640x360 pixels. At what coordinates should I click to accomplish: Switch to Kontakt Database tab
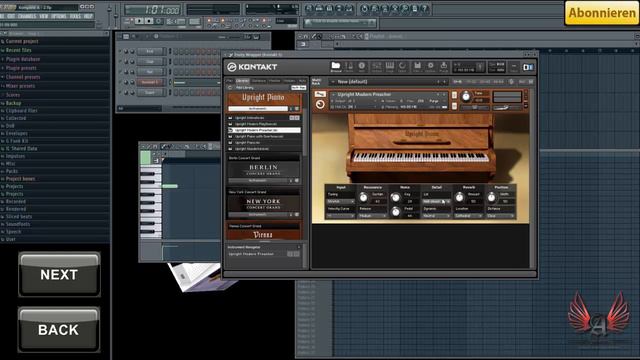[259, 81]
